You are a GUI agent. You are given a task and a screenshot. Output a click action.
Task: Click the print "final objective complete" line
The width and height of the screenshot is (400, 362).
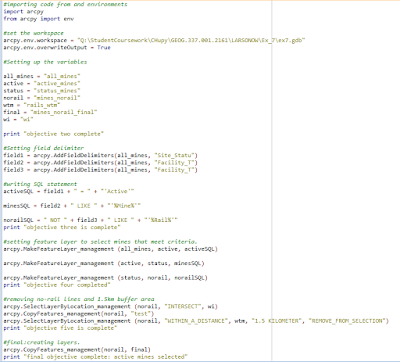pyautogui.click(x=96, y=357)
